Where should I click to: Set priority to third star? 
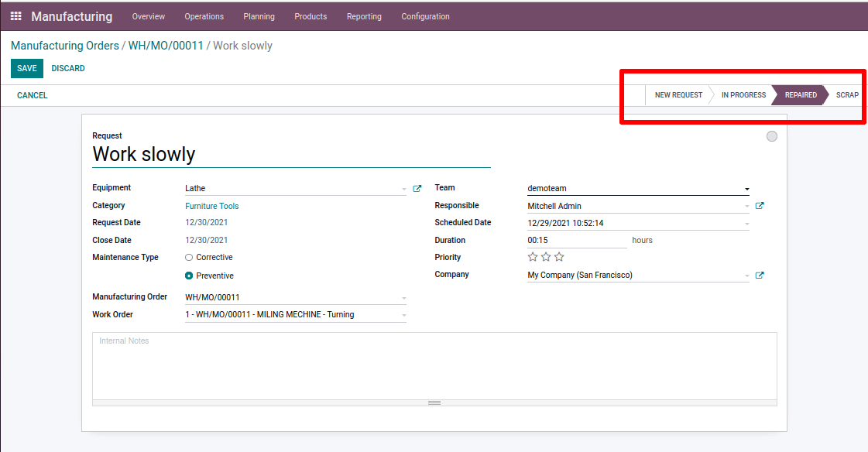pos(559,257)
